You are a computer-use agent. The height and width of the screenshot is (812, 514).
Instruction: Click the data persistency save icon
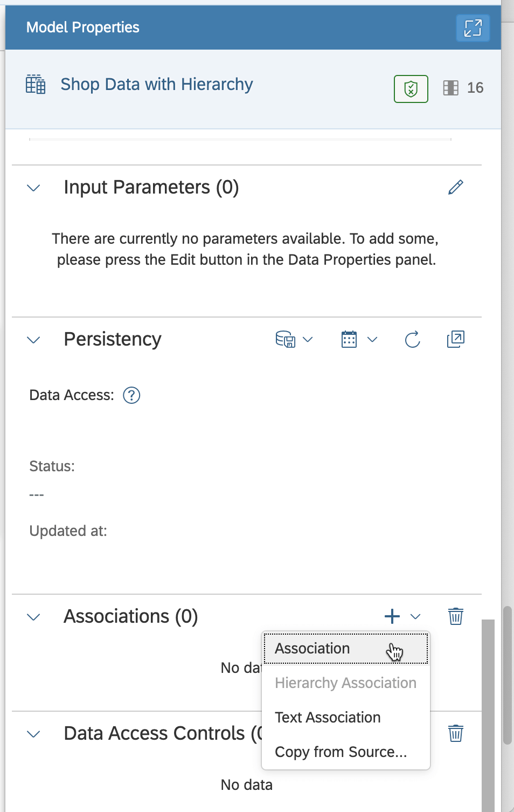286,339
